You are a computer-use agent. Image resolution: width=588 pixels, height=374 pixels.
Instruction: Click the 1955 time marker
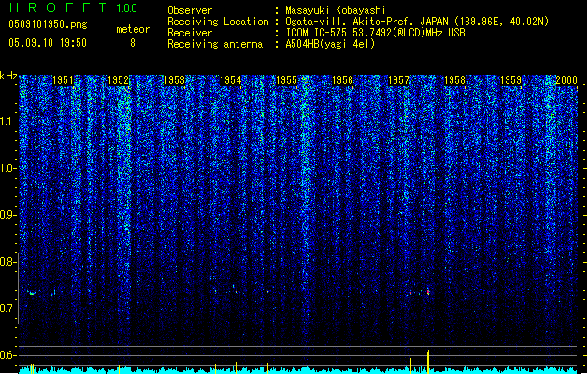tap(286, 80)
